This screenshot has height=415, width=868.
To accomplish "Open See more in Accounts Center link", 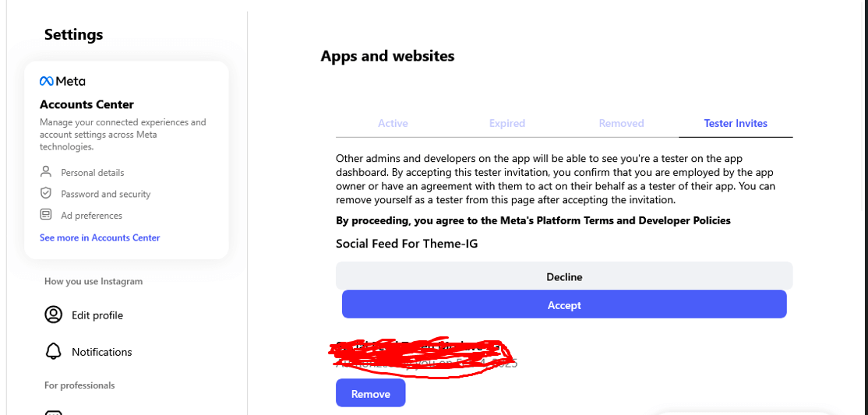I will (100, 237).
